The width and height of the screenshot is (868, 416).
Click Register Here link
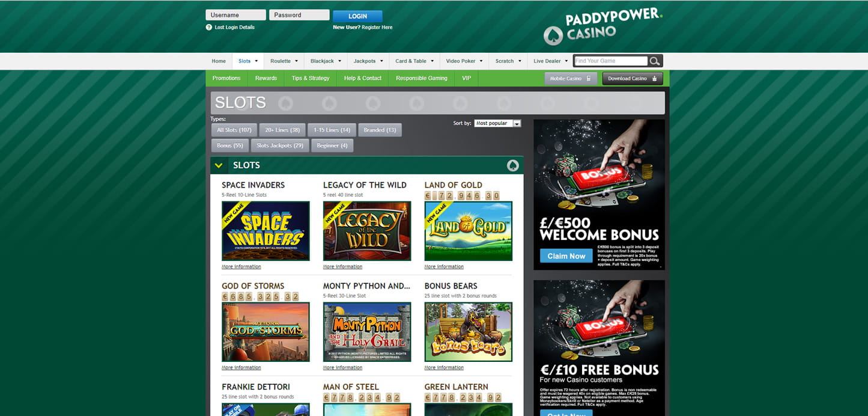pyautogui.click(x=377, y=28)
